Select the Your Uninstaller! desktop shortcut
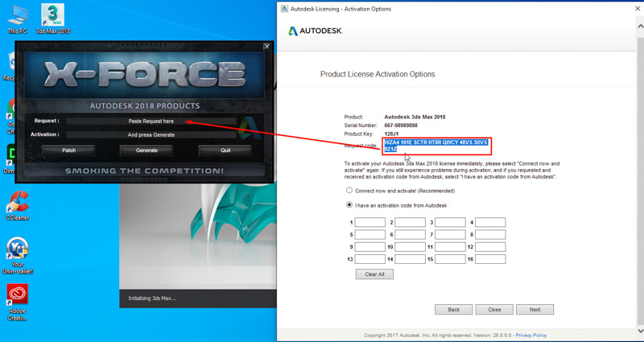Screen dimensions: 644x342 point(17,255)
